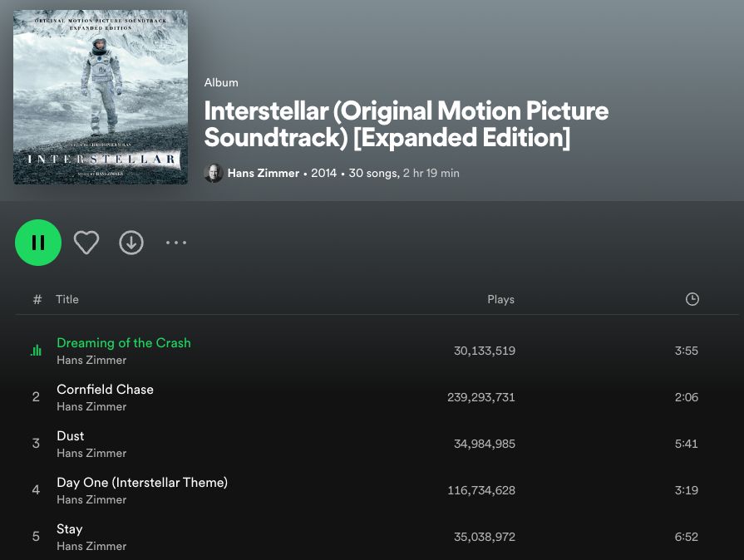744x560 pixels.
Task: Click track number 3
Action: (36, 444)
